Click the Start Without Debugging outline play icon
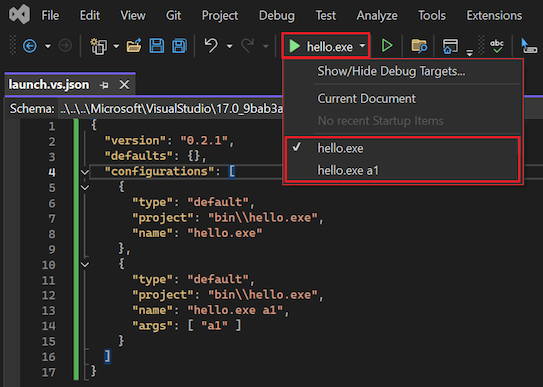The width and height of the screenshot is (543, 387). (x=387, y=46)
